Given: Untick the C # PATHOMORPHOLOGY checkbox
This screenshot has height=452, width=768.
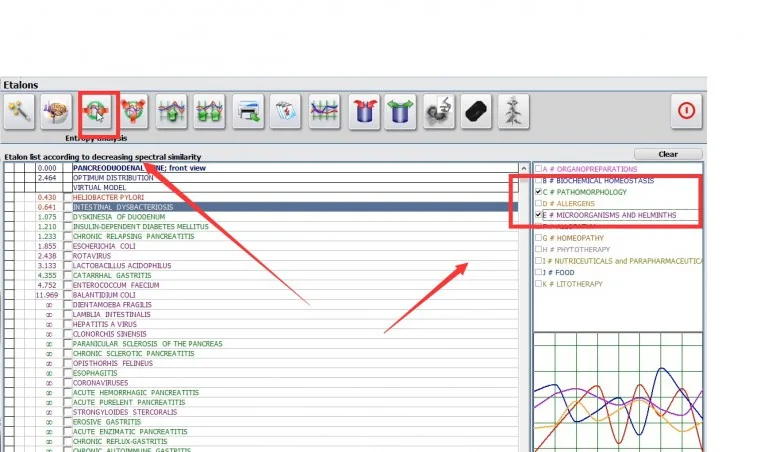Looking at the screenshot, I should tap(538, 191).
